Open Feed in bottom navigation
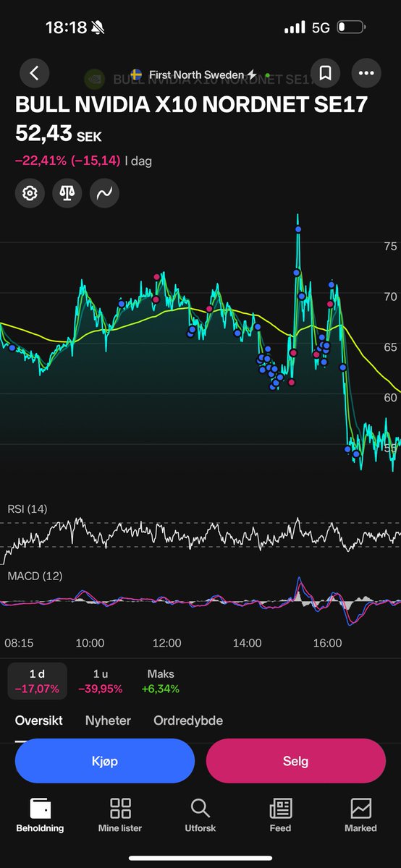 (x=280, y=815)
